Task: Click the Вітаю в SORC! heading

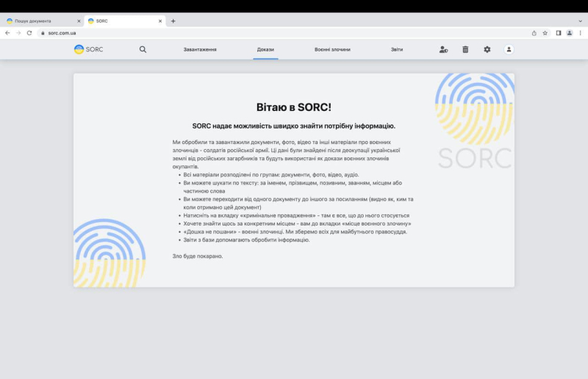Action: pos(293,107)
